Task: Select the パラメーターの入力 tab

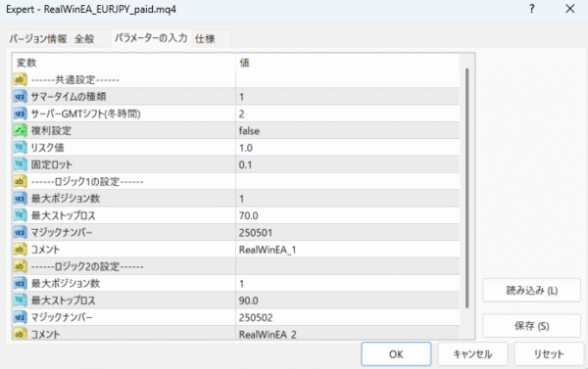Action: 151,38
